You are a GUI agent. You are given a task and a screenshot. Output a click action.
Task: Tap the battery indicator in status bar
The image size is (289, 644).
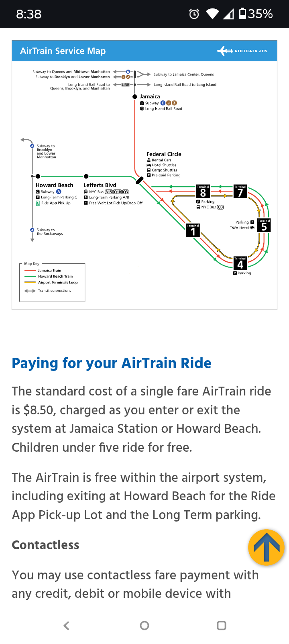(x=242, y=14)
